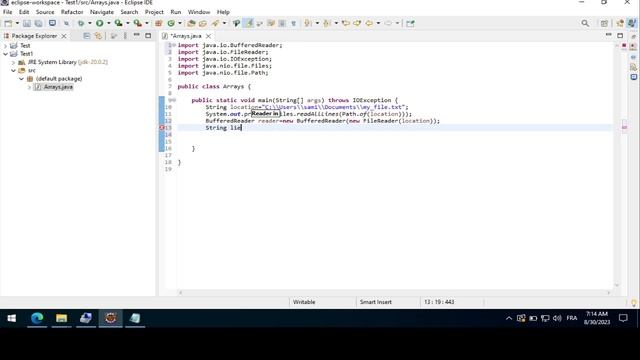Open the New Java Class dropdown arrow
Image resolution: width=640 pixels, height=360 pixels.
[x=180, y=23]
